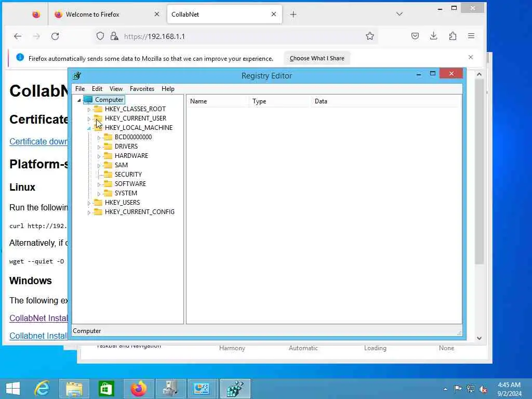Click the URL address field

[x=237, y=36]
